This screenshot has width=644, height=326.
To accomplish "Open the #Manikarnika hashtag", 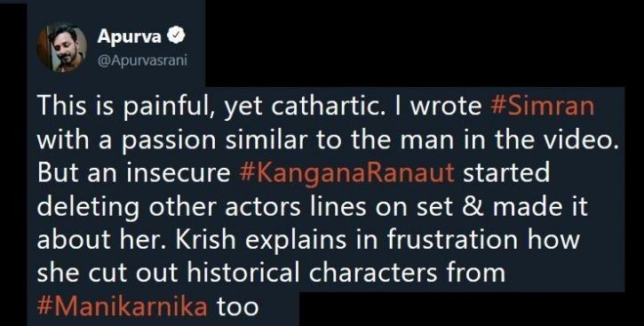I will coord(122,307).
